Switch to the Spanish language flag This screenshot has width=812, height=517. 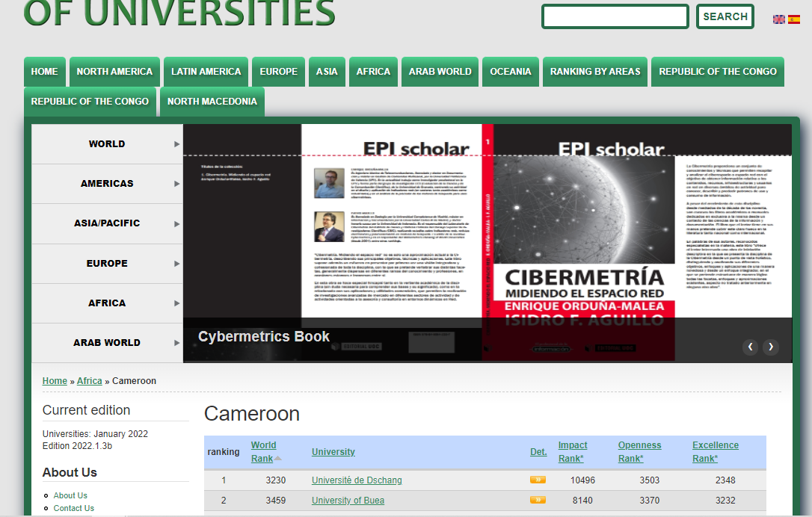794,19
